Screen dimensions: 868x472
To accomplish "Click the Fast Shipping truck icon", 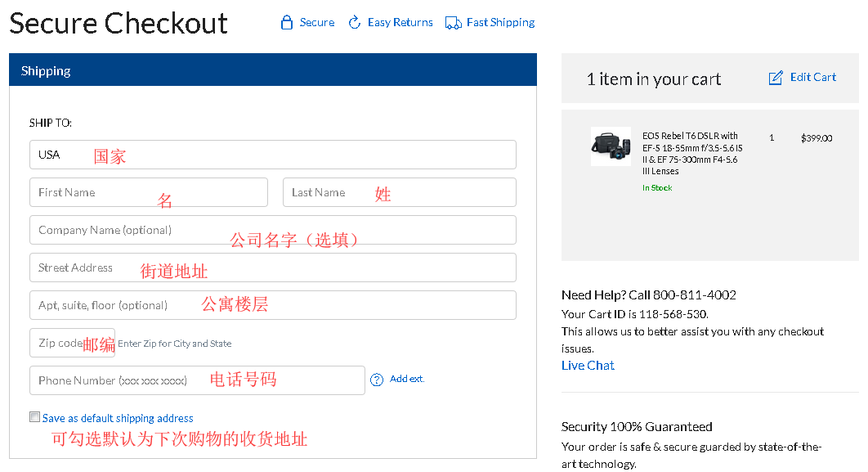I will point(454,23).
